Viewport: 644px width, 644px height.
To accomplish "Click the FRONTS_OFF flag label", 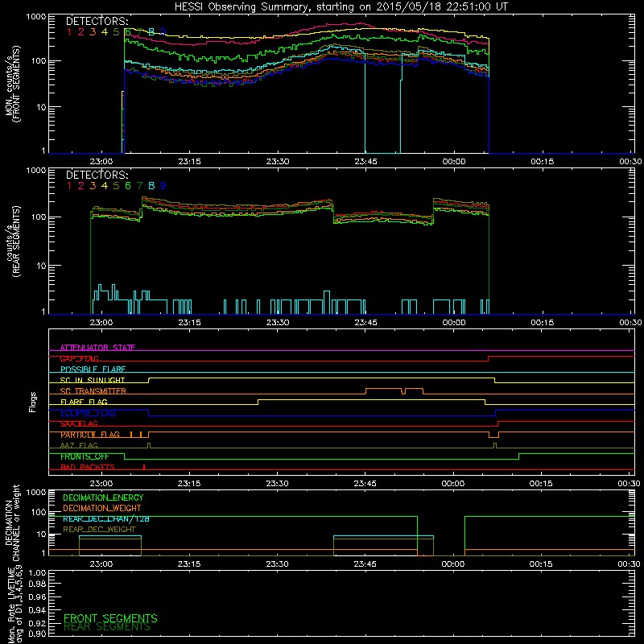I will click(85, 456).
